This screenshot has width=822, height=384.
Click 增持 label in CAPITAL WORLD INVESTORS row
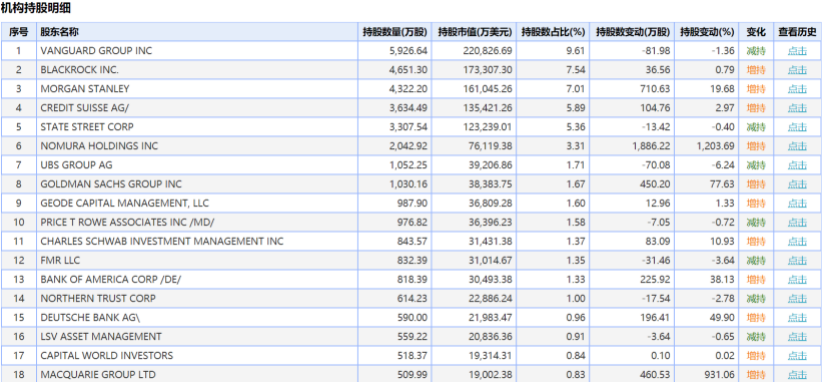[x=756, y=356]
